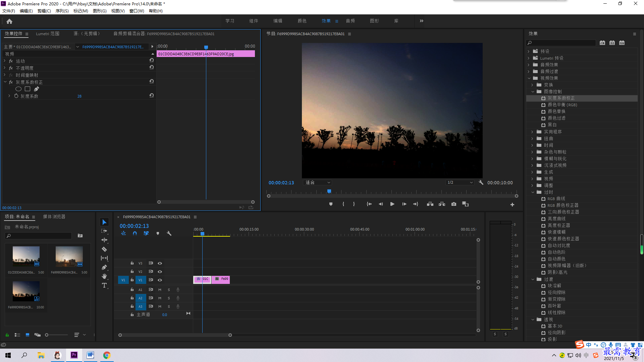
Task: Open timeline display settings wrench
Action: [x=169, y=233]
